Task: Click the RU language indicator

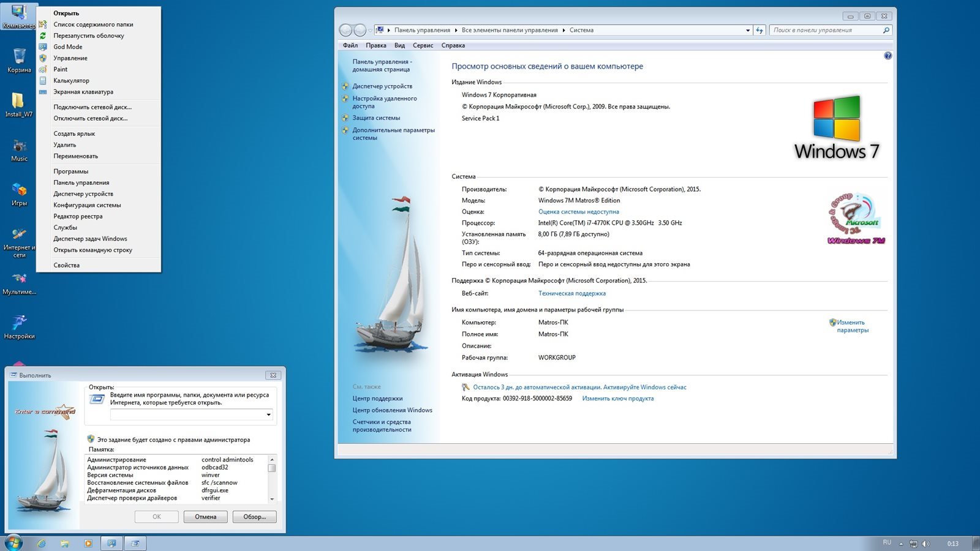Action: click(887, 542)
